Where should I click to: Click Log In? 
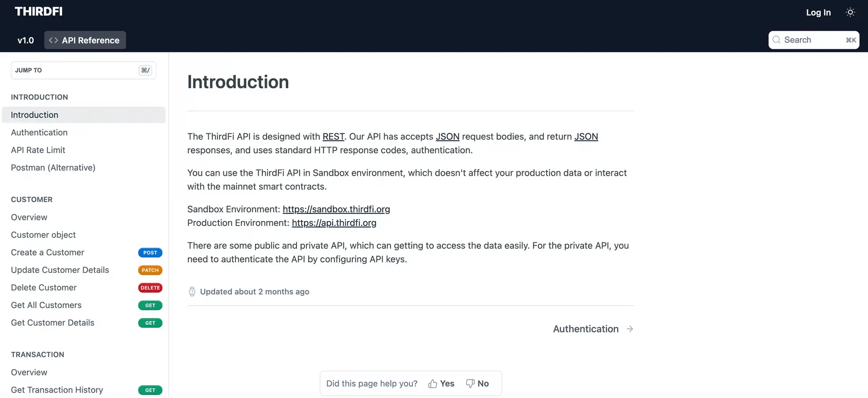[x=818, y=13]
